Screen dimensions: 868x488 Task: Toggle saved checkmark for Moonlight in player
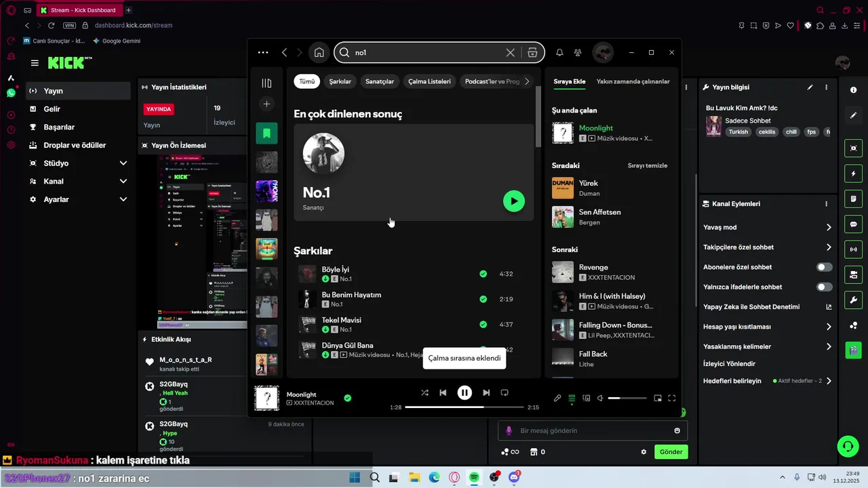(x=347, y=398)
